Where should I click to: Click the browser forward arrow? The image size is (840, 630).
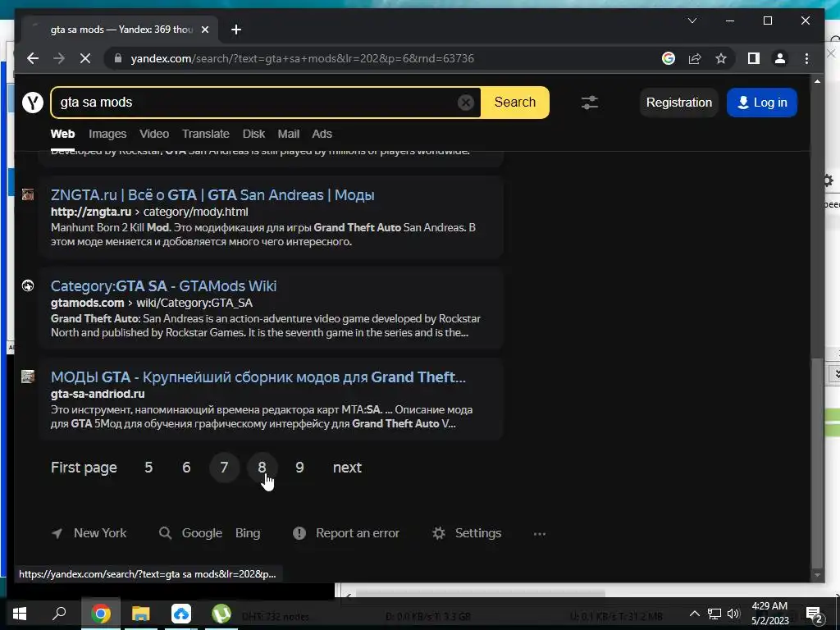click(59, 58)
